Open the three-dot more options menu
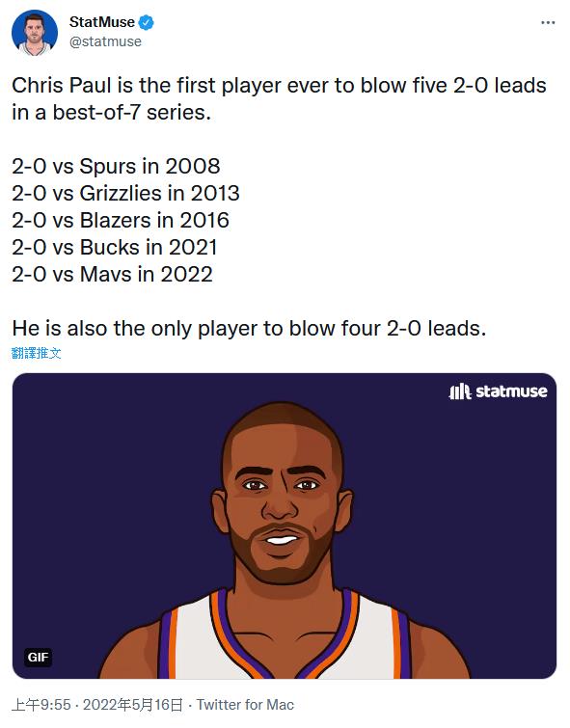The height and width of the screenshot is (728, 570). tap(548, 22)
